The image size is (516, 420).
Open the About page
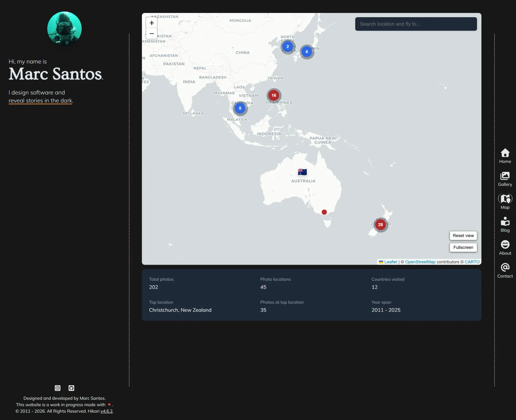pos(505,247)
